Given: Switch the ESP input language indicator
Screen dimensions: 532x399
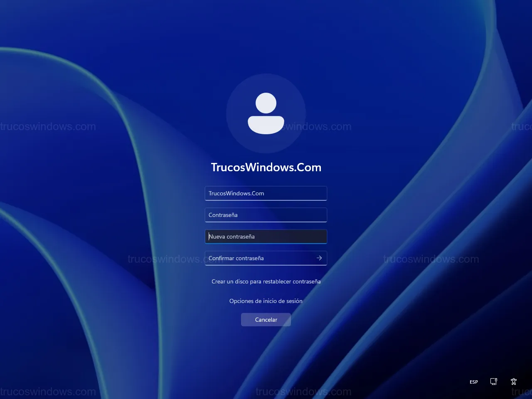Looking at the screenshot, I should click(474, 382).
